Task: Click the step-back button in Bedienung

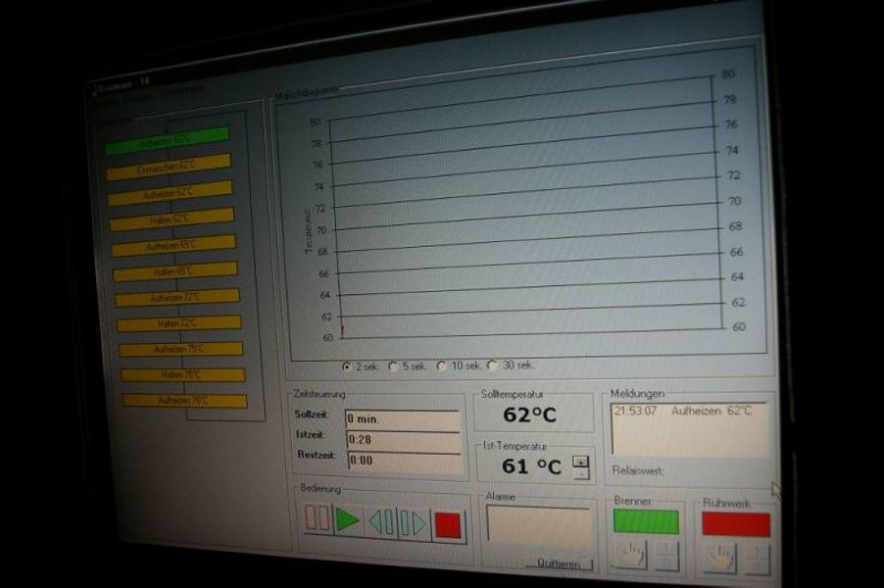Action: pyautogui.click(x=381, y=521)
